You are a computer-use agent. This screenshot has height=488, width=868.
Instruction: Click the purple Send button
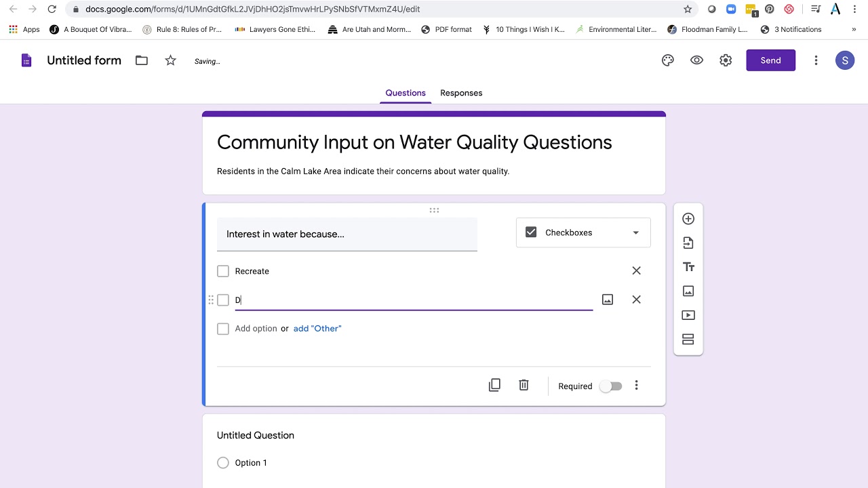770,60
